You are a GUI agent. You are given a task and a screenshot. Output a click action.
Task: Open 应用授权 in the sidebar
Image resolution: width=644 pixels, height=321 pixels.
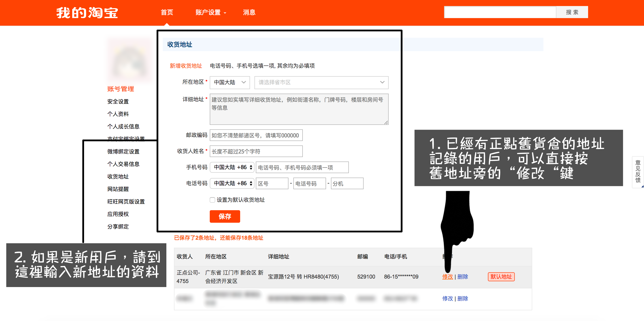click(118, 214)
